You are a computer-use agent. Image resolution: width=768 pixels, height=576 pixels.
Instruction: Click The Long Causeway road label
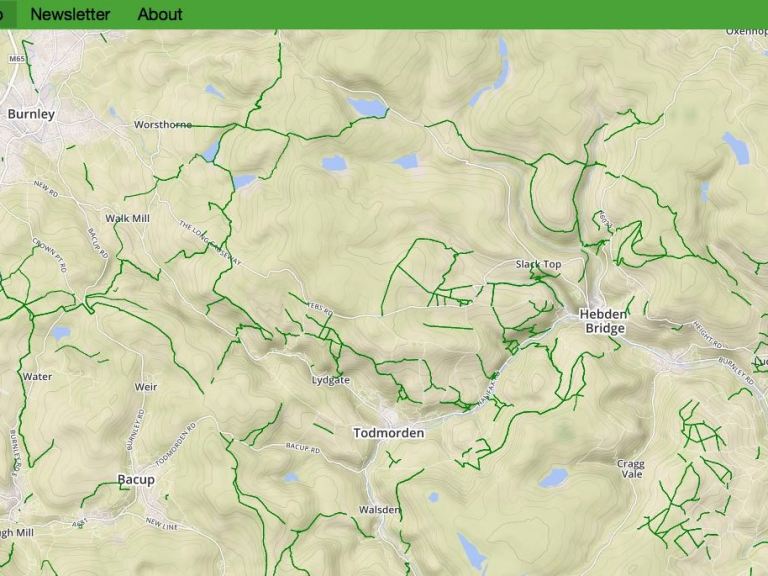(210, 243)
